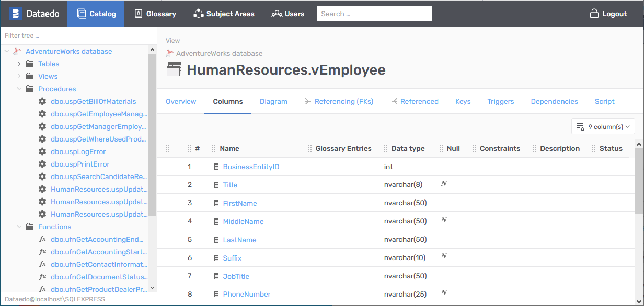Image resolution: width=644 pixels, height=306 pixels.
Task: Switch to the Diagram tab
Action: pyautogui.click(x=273, y=101)
